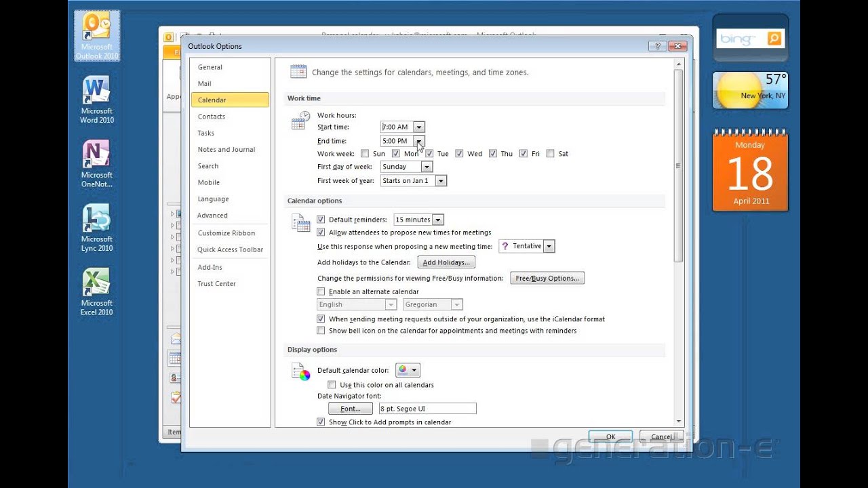Click the Add Holidays button
Screen dimensions: 868x488
click(446, 262)
